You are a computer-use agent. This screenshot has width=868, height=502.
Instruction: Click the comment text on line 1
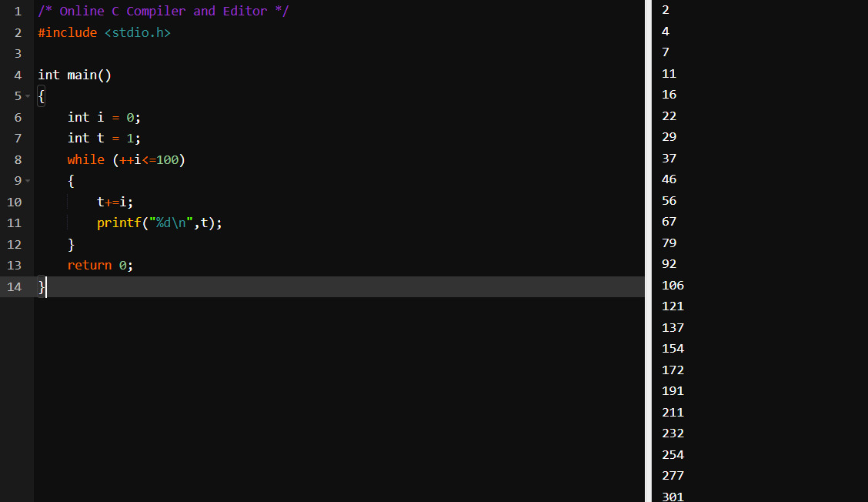pyautogui.click(x=163, y=12)
